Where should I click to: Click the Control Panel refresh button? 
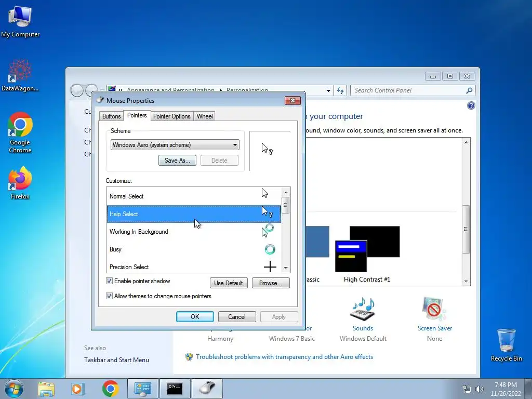340,90
